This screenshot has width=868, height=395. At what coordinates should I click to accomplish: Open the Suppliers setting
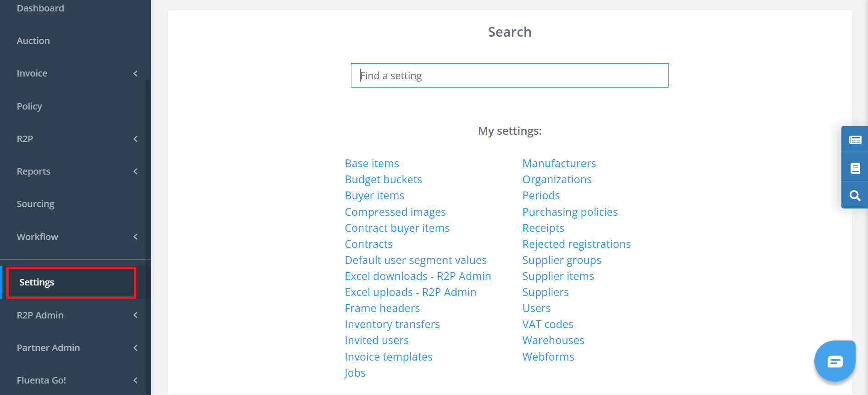coord(545,292)
